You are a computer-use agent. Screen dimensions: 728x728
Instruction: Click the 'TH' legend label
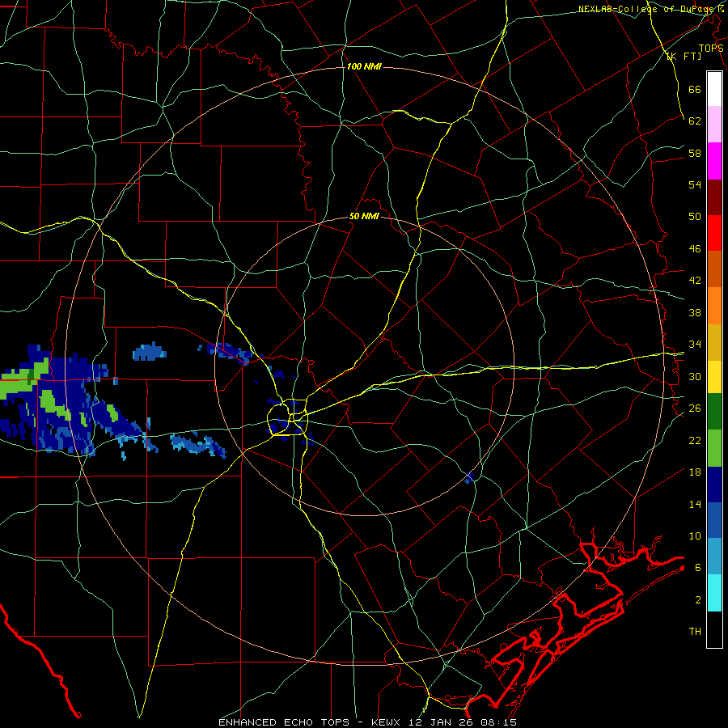pos(695,632)
